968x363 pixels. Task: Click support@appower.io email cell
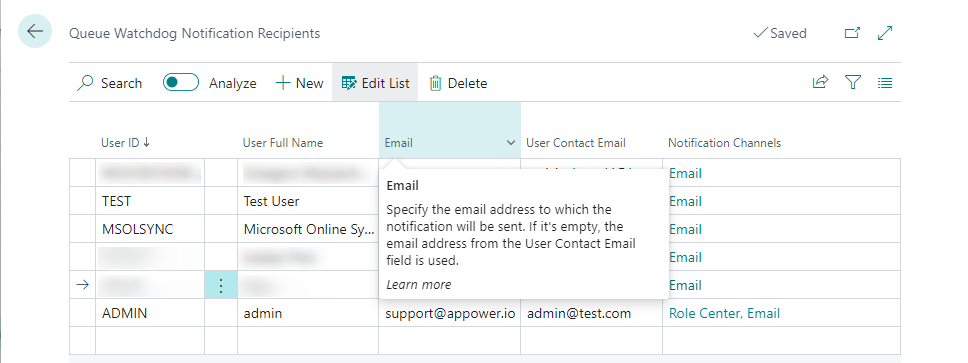[449, 313]
